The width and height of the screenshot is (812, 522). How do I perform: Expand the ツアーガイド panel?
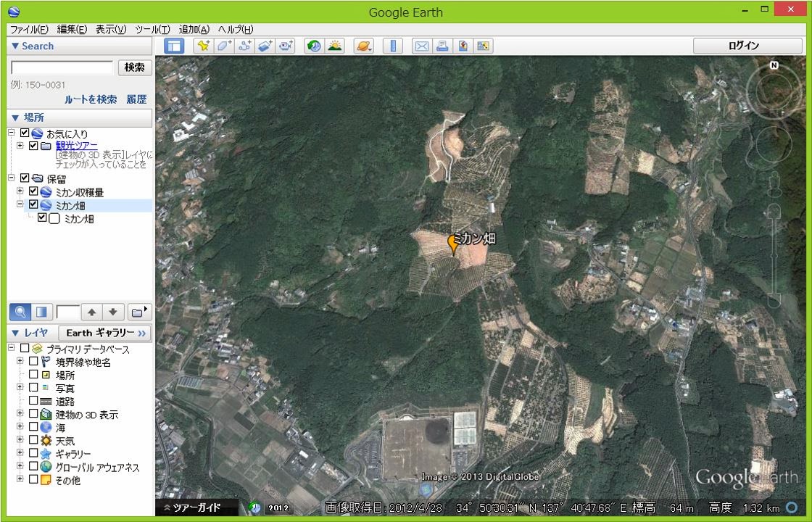click(192, 508)
